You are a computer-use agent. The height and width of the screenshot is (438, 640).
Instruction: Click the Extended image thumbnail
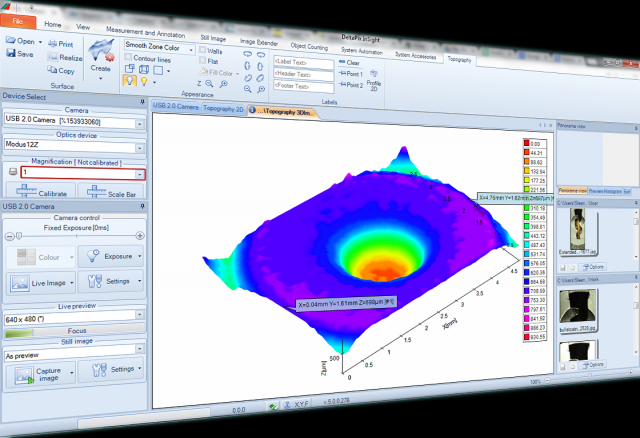tap(578, 231)
